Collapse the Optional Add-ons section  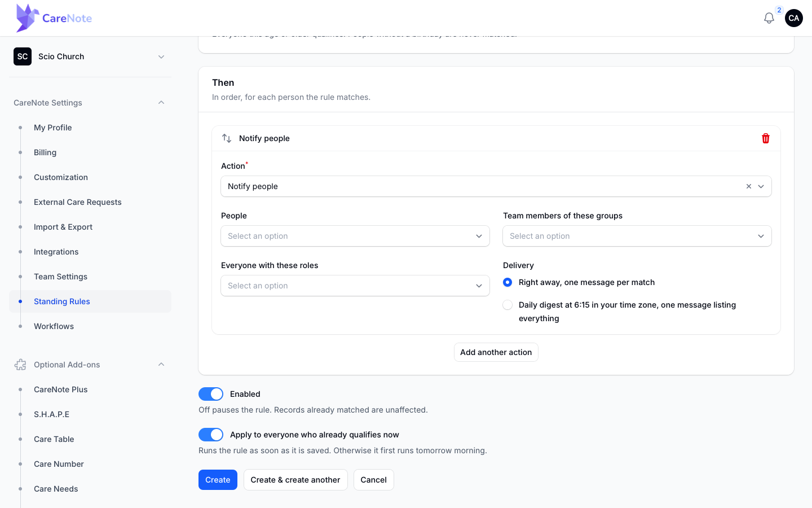tap(161, 365)
